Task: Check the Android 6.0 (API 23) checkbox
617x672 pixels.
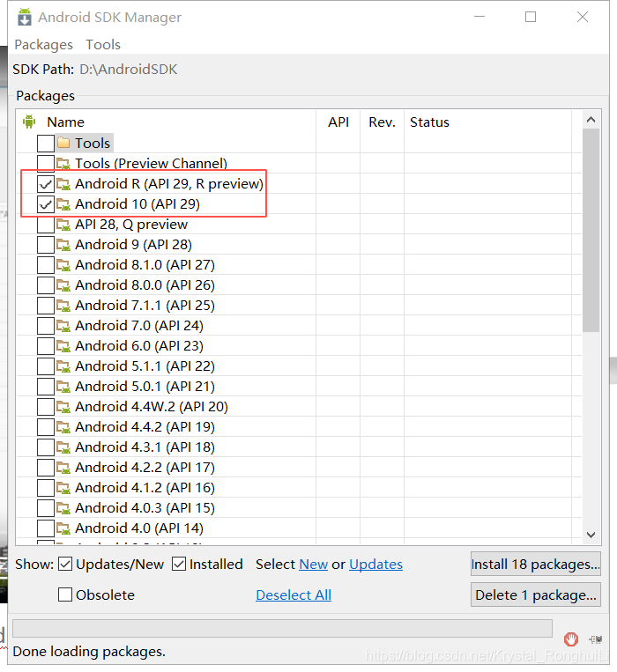Action: (x=46, y=346)
